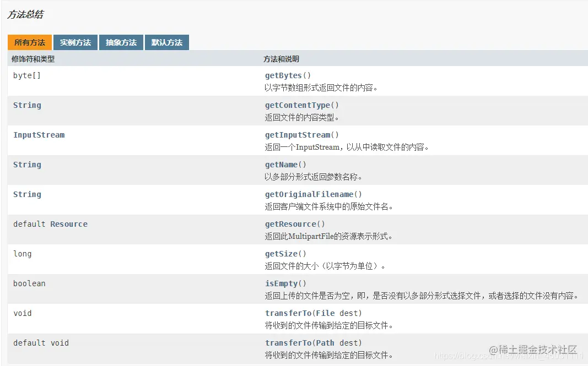Image resolution: width=588 pixels, height=366 pixels.
Task: Open the 抽象方法 tab
Action: pos(121,42)
